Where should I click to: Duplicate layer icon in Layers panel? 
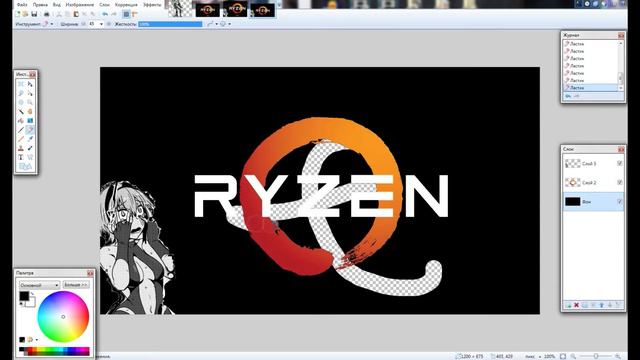click(x=584, y=305)
